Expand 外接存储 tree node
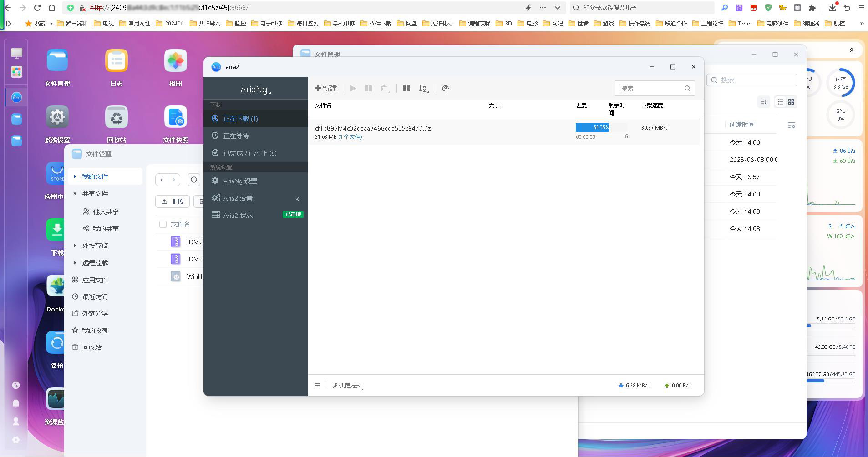Viewport: 868px width, 457px height. tap(75, 246)
